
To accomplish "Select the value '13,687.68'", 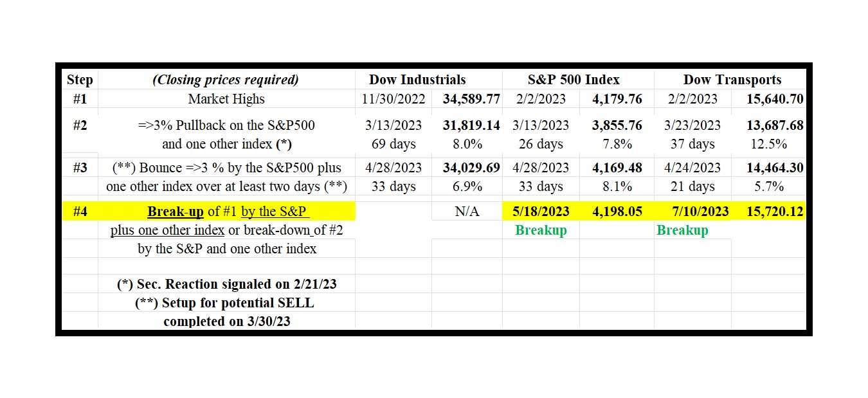I will pyautogui.click(x=775, y=125).
